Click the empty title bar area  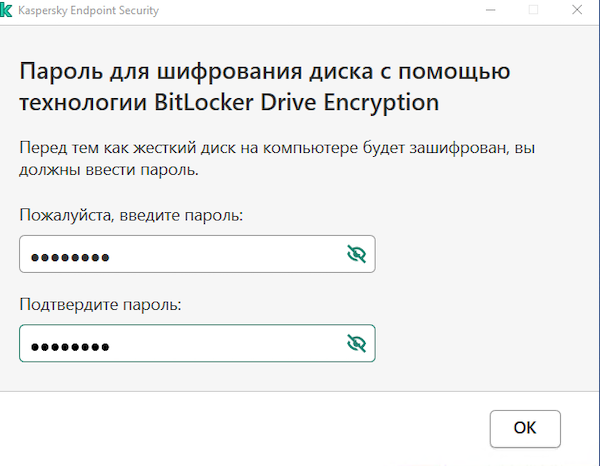(320, 10)
